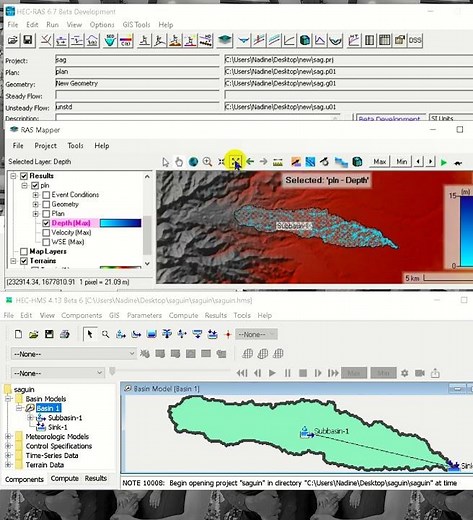Select the zoom magnifier tool in RAS Mapper

click(x=207, y=162)
